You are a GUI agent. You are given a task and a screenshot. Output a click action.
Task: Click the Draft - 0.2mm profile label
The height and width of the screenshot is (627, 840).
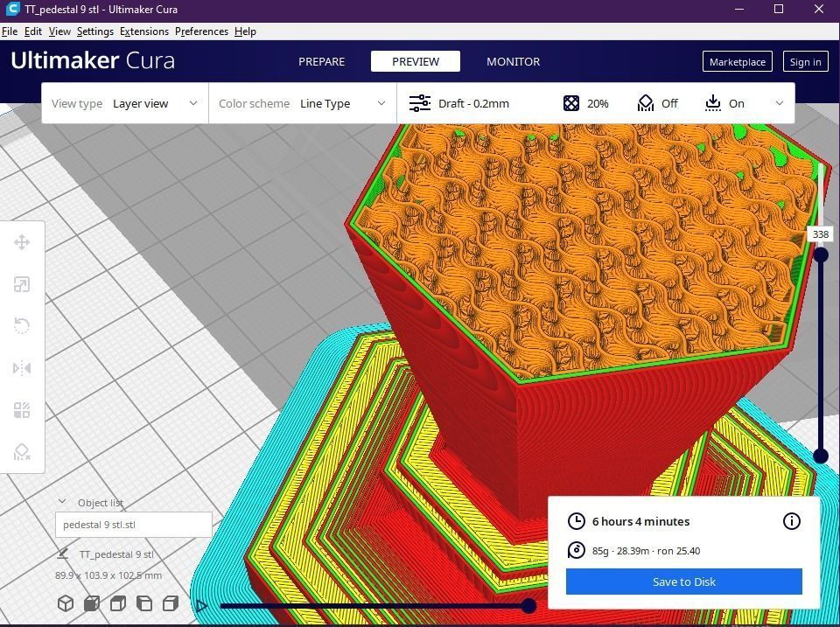click(473, 103)
